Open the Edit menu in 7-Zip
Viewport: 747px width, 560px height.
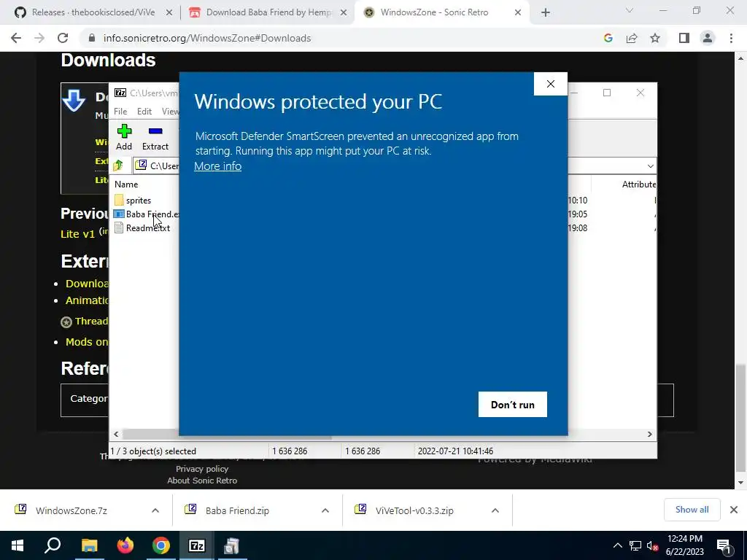[x=144, y=111]
